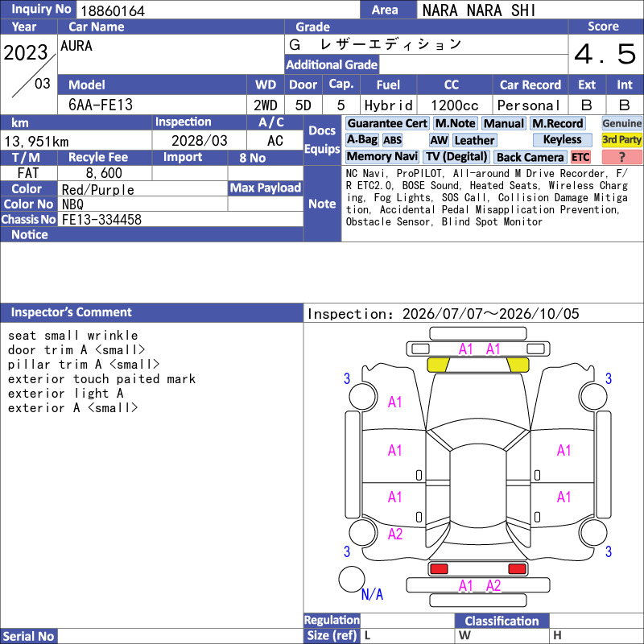Click the Memory Navi badge
Viewport: 644px width, 644px height.
(382, 156)
